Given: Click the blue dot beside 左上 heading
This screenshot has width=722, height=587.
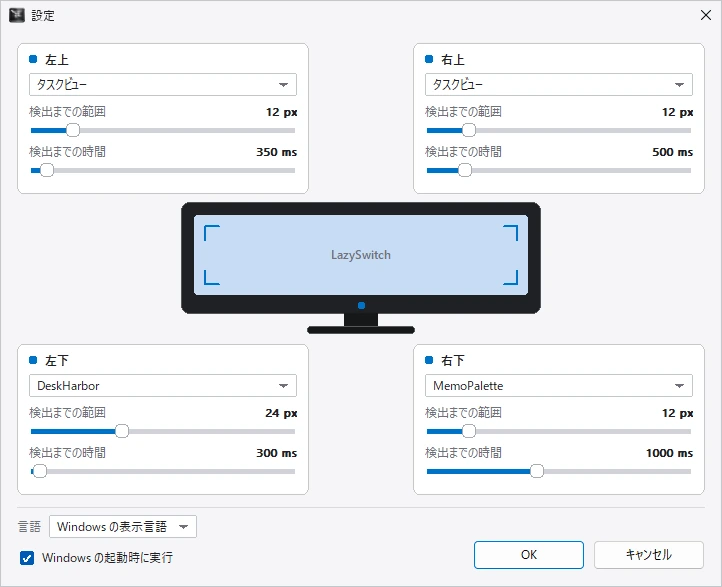Looking at the screenshot, I should pos(33,59).
